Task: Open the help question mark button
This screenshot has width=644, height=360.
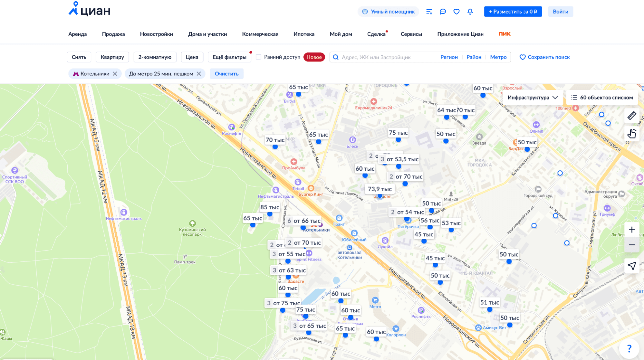Action: pyautogui.click(x=629, y=348)
